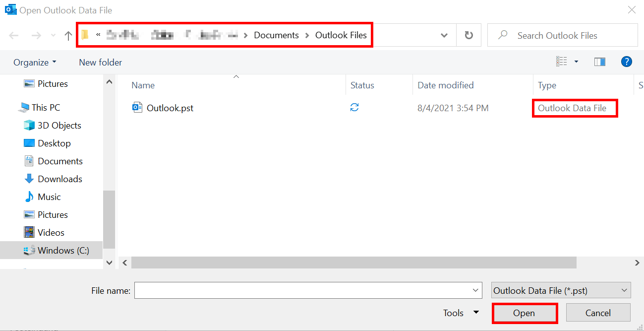Click the Open button
Viewport: 644px width, 331px height.
tap(525, 313)
